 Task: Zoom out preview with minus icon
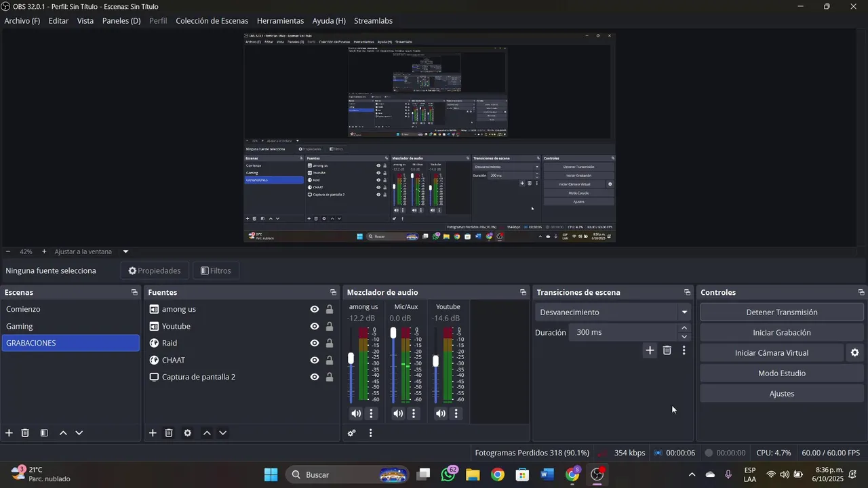tap(8, 251)
